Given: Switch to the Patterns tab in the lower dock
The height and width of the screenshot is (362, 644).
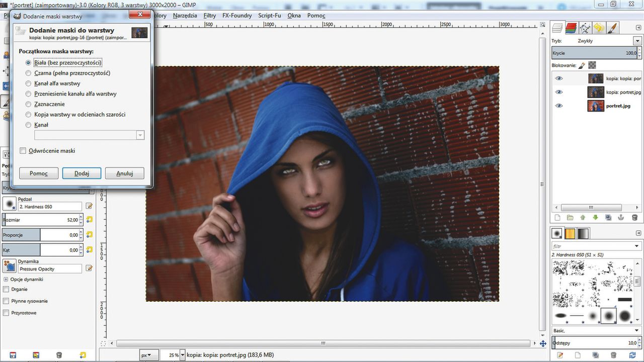Looking at the screenshot, I should pyautogui.click(x=570, y=234).
